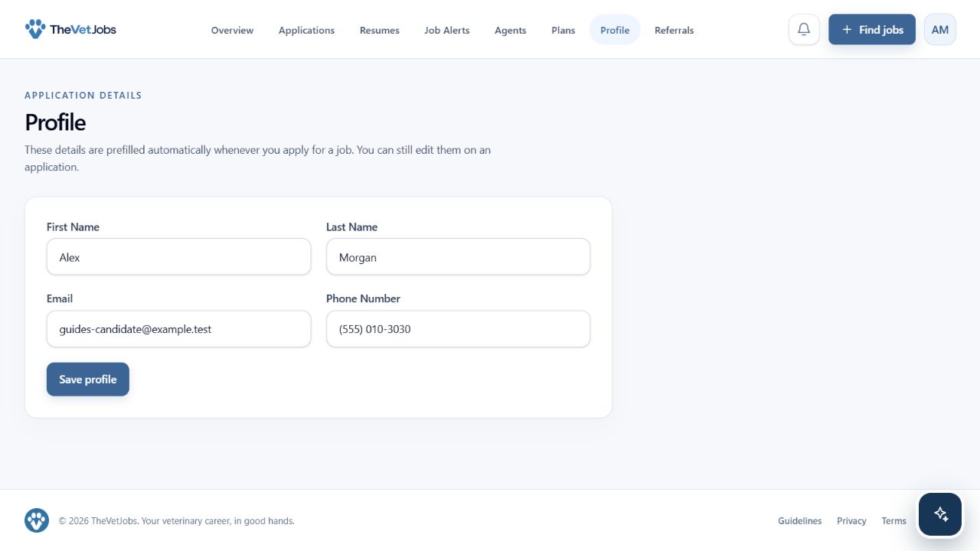Select the Profile tab
Viewport: 980px width, 551px height.
615,30
